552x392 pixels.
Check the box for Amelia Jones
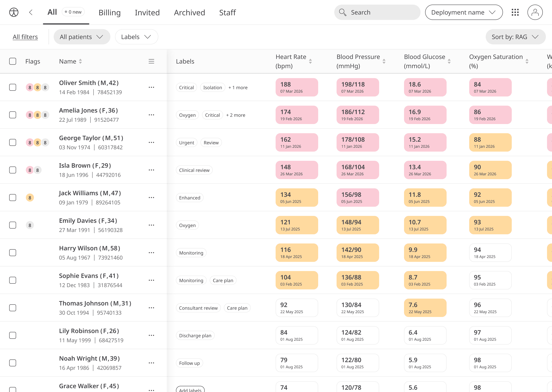click(x=13, y=115)
